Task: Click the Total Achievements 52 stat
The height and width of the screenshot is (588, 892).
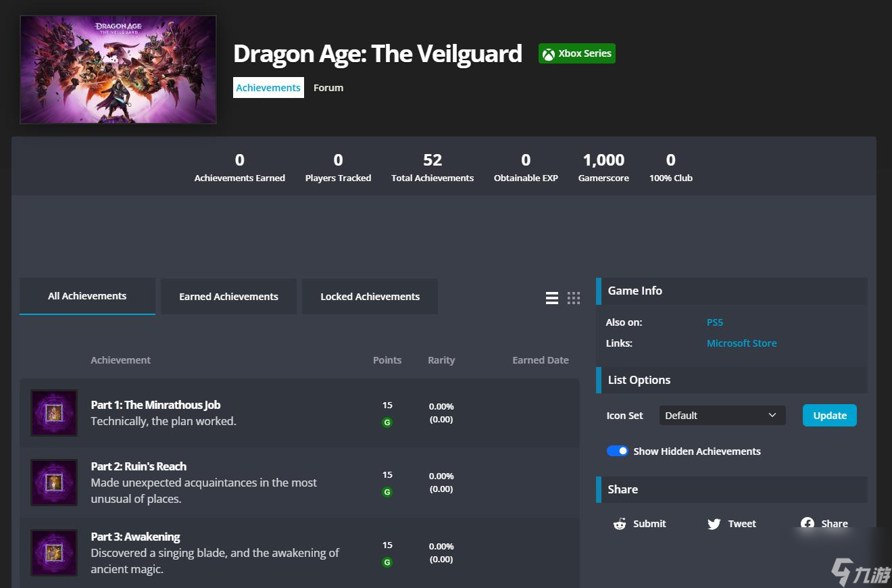Action: tap(432, 168)
